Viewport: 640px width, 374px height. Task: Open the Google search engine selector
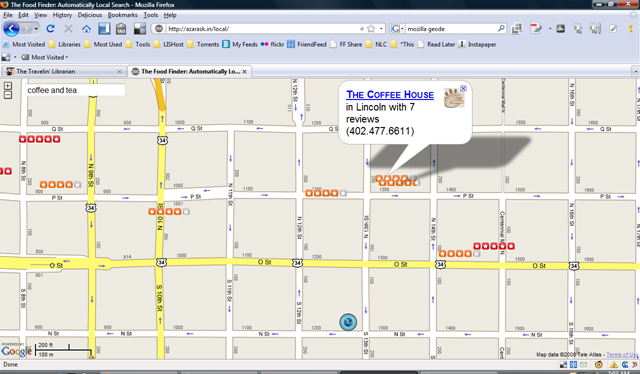click(x=397, y=29)
